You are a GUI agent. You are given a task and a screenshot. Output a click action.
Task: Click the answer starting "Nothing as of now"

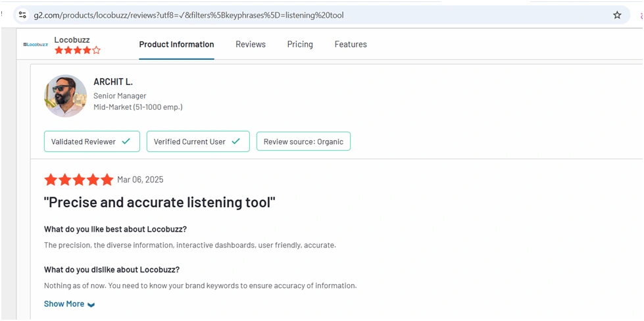coord(200,285)
